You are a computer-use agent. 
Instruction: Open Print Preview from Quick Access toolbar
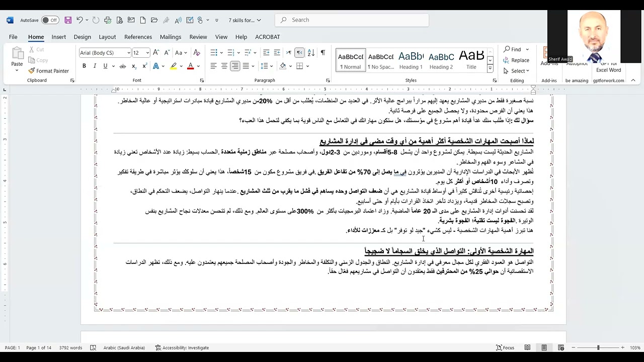(119, 20)
